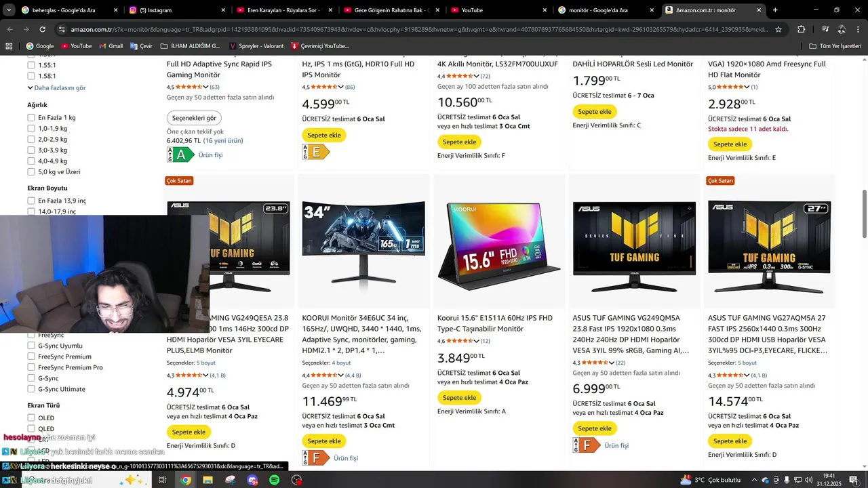Open the 'Seçenekleri gör' button
The width and height of the screenshot is (868, 488).
pos(194,118)
